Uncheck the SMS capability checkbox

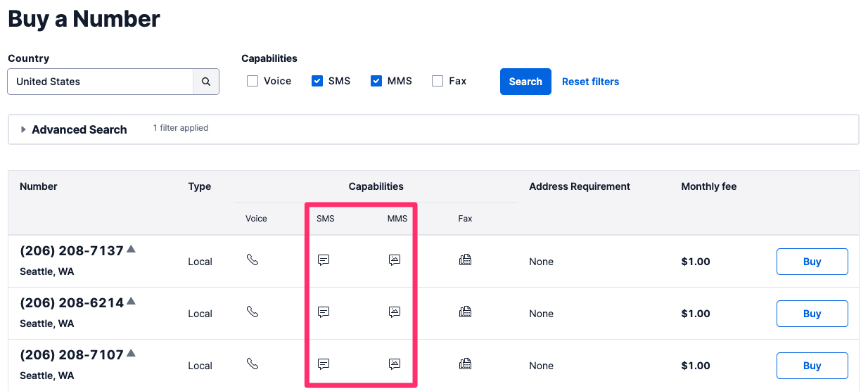pos(317,81)
